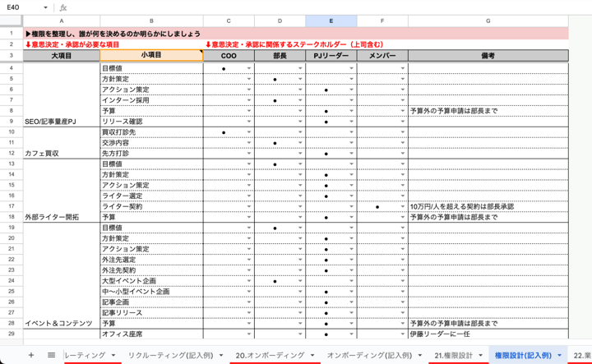This screenshot has height=364, width=592.
Task: Select column E header
Action: point(331,21)
